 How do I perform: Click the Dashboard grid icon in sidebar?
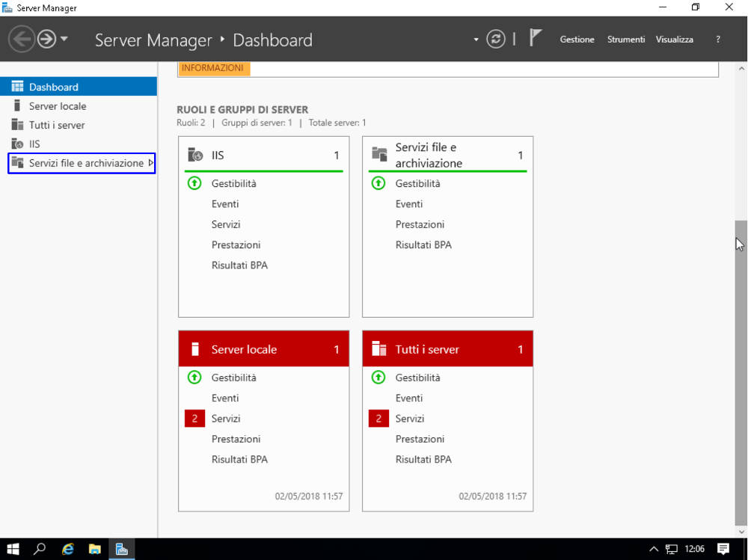pyautogui.click(x=17, y=86)
